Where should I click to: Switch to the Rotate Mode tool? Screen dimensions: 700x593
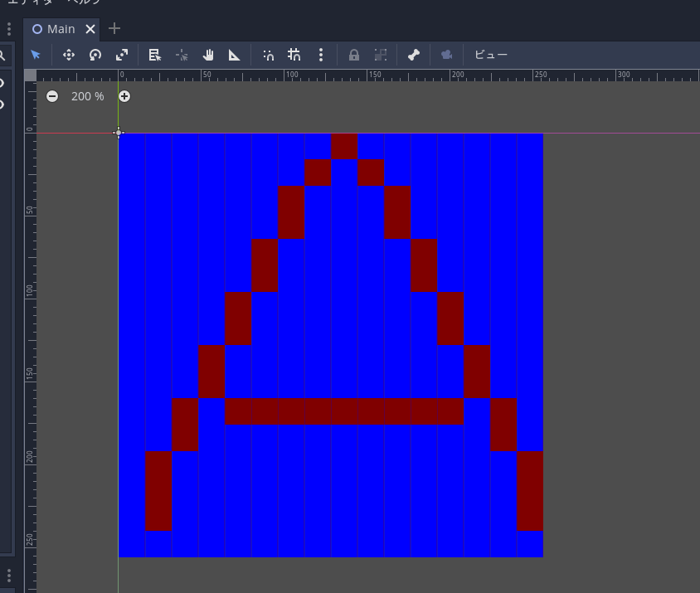[95, 55]
